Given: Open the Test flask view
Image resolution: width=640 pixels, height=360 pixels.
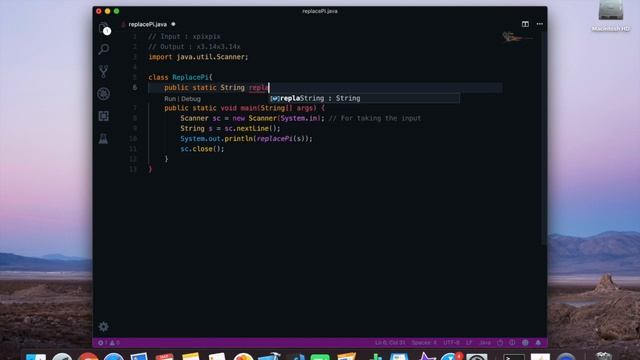Looking at the screenshot, I should click(x=103, y=138).
